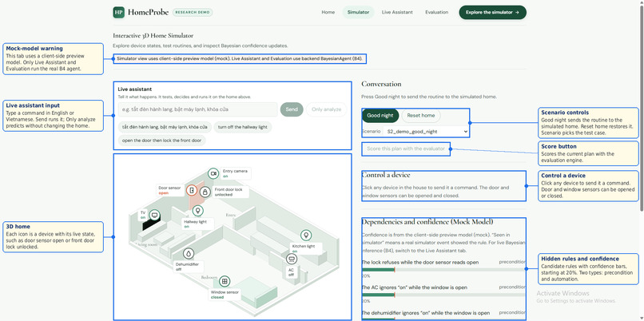Click 'The AC ignores on while the window is open' text
Screen dimensions: 644x321
click(414, 287)
